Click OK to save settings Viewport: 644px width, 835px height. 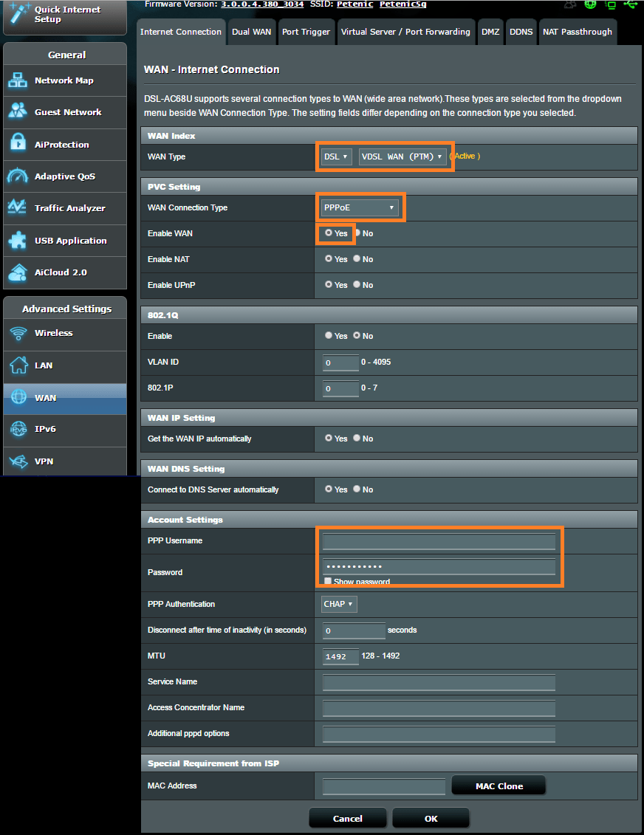coord(431,817)
